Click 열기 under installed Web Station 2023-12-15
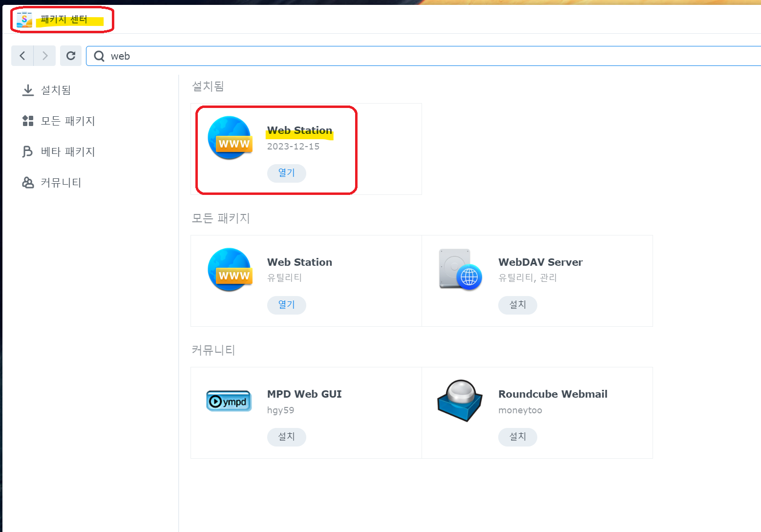Viewport: 761px width, 532px height. (x=287, y=173)
